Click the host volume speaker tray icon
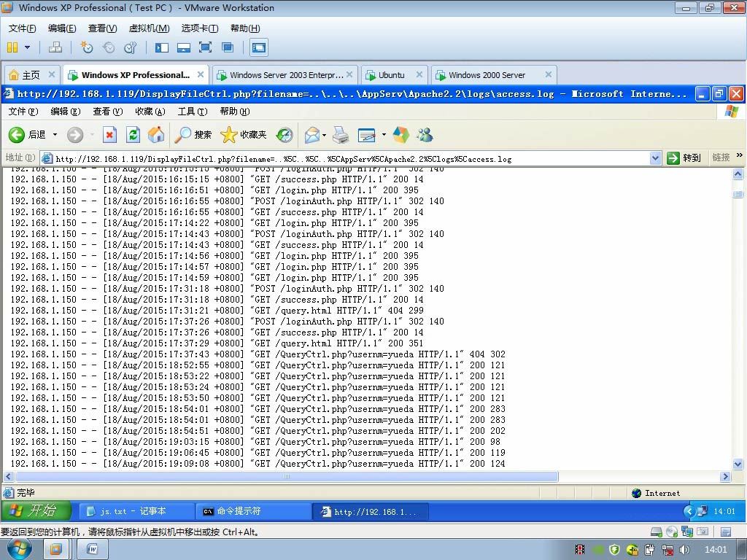 [684, 550]
